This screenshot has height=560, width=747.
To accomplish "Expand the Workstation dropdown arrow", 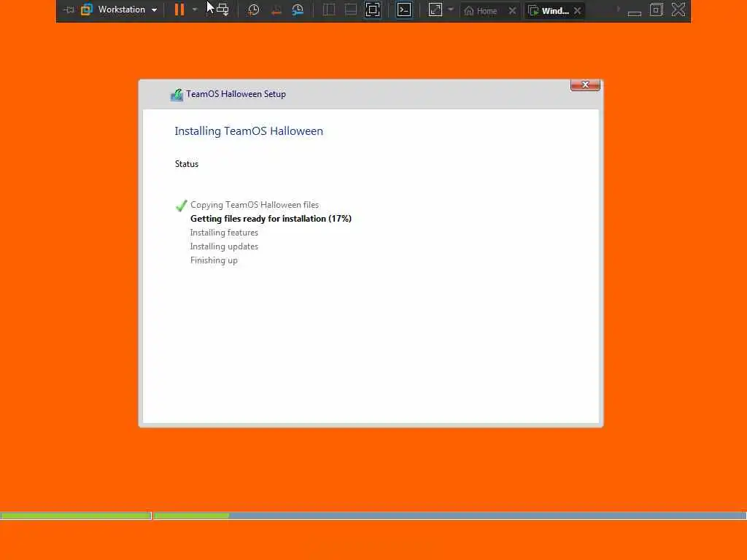I will click(x=155, y=10).
